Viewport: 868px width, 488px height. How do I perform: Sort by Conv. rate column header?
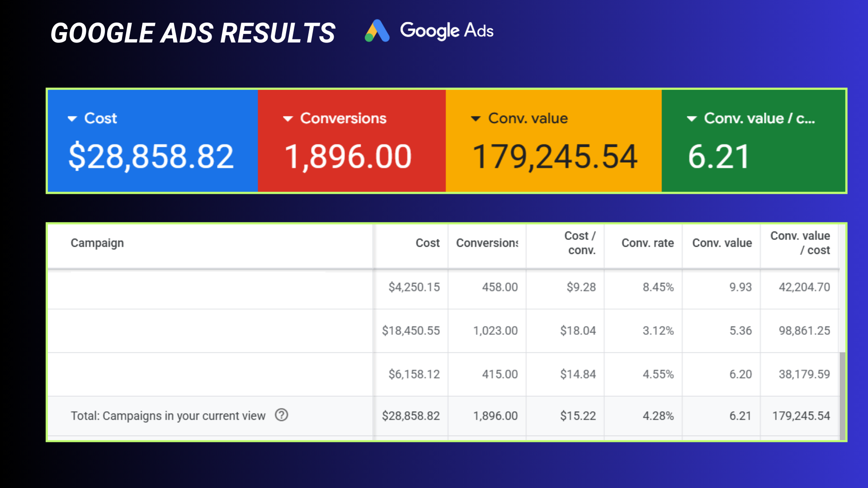click(x=647, y=243)
